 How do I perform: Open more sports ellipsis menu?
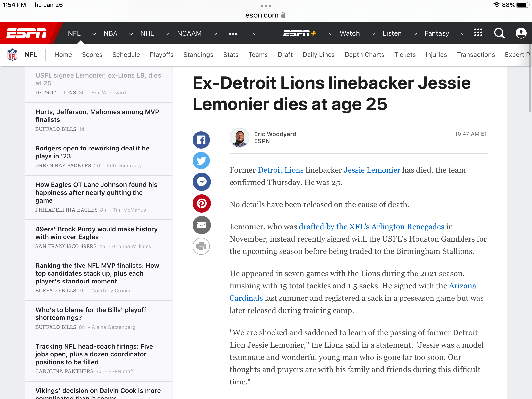coord(233,34)
